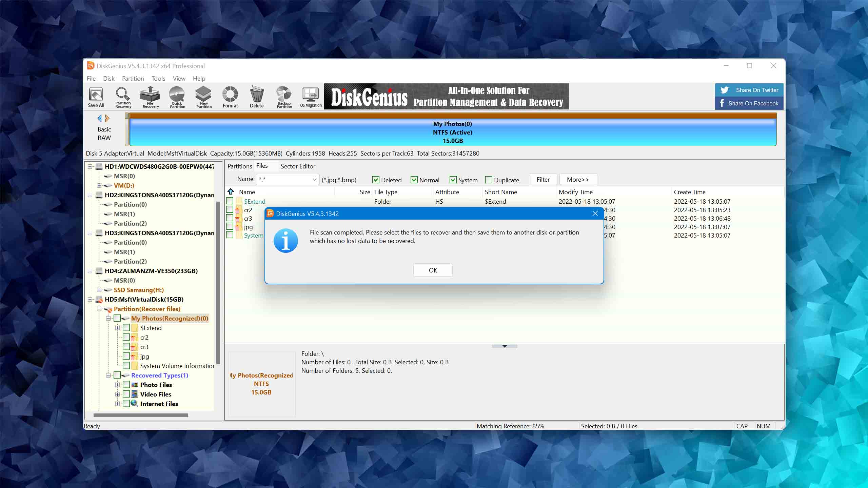The height and width of the screenshot is (488, 868).
Task: Click the Delete partition toolbar icon
Action: (257, 97)
